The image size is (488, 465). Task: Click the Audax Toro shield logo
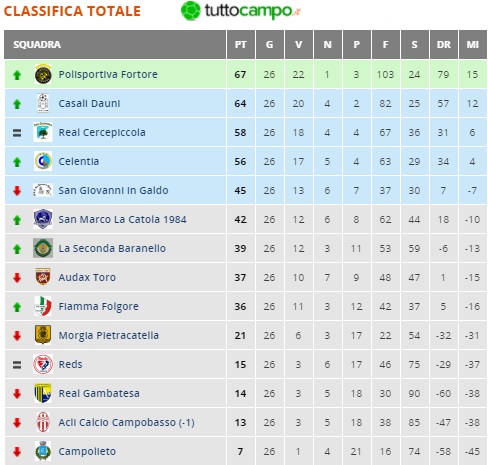[x=43, y=277]
